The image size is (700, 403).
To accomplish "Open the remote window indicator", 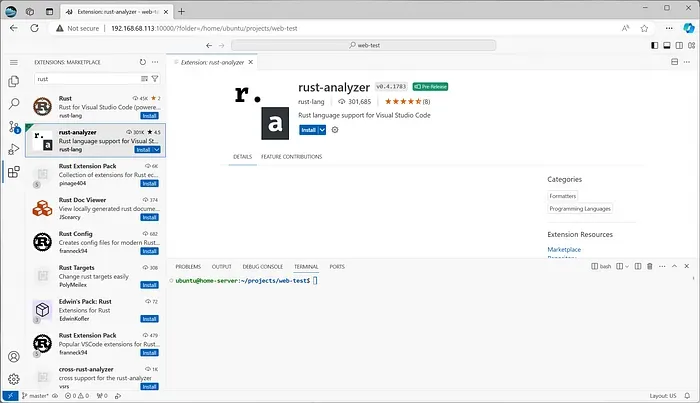I will coord(10,396).
